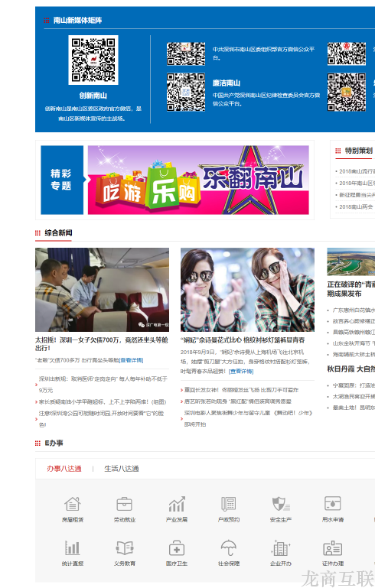Image resolution: width=375 pixels, height=588 pixels.
Task: Select the 产业发展 growth chart icon
Action: click(177, 504)
